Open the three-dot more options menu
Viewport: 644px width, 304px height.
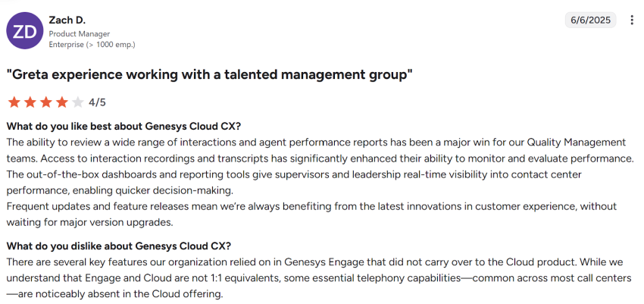[632, 20]
